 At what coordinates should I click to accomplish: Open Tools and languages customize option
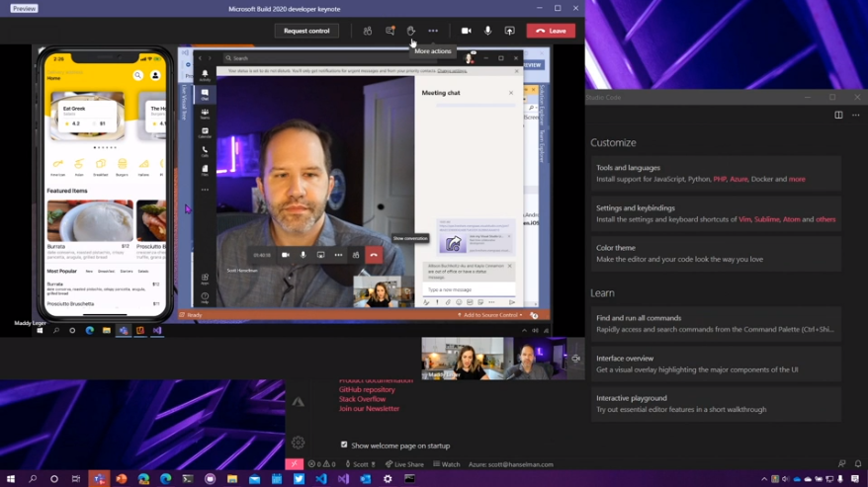tap(716, 173)
